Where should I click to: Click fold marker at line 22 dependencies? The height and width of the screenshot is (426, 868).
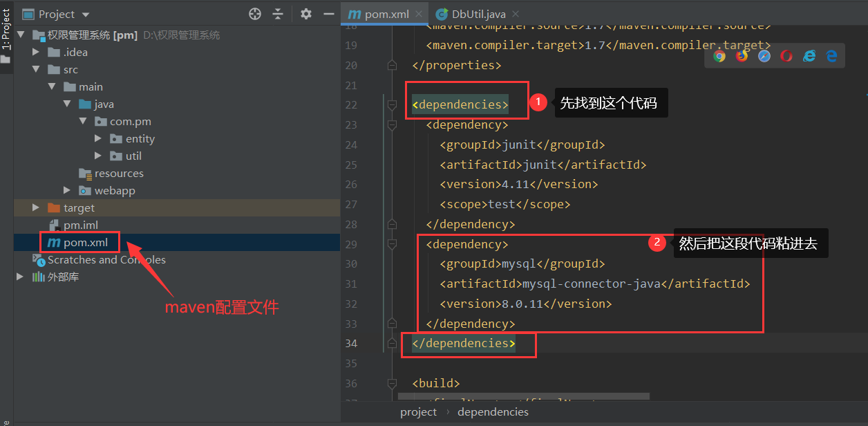click(x=392, y=104)
